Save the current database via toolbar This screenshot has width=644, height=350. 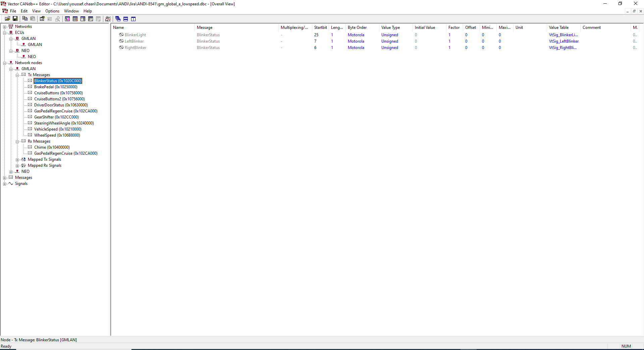(15, 19)
